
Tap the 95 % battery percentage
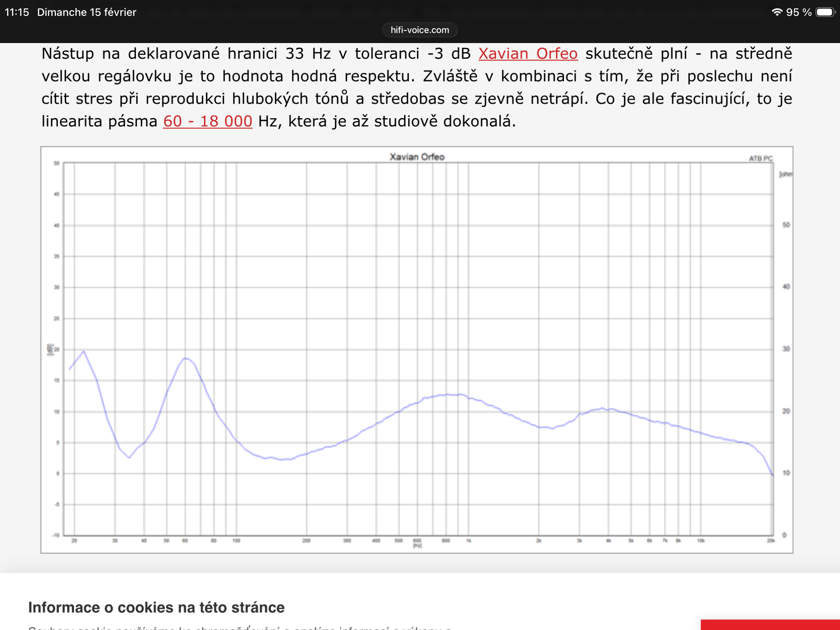pyautogui.click(x=798, y=12)
